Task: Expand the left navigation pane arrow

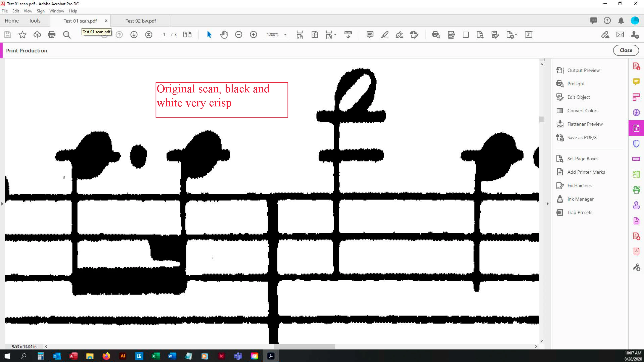Action: 2,204
